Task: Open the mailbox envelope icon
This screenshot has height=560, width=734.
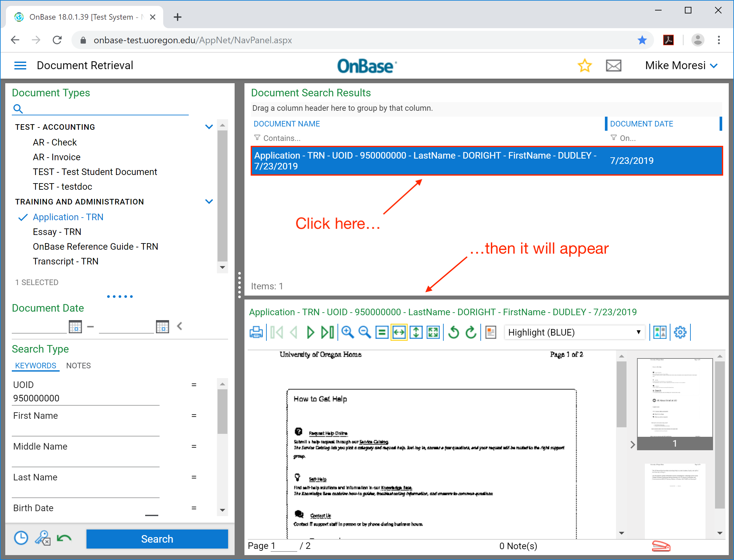Action: (x=613, y=66)
